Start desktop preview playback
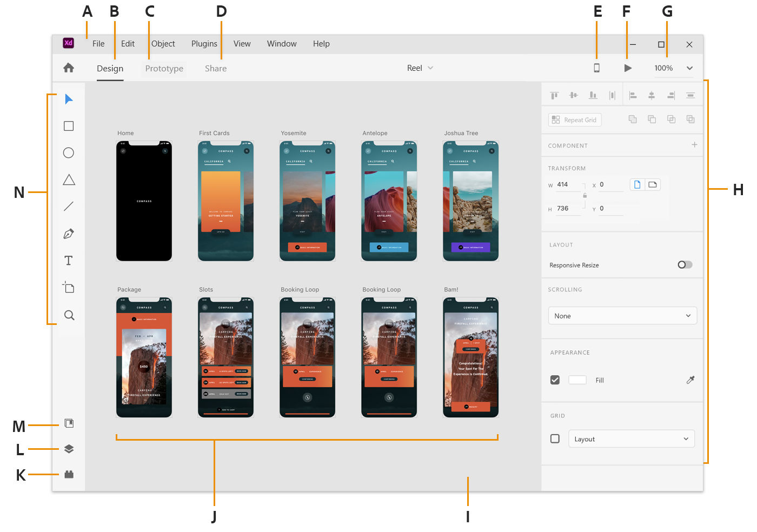Image resolution: width=757 pixels, height=532 pixels. 627,68
